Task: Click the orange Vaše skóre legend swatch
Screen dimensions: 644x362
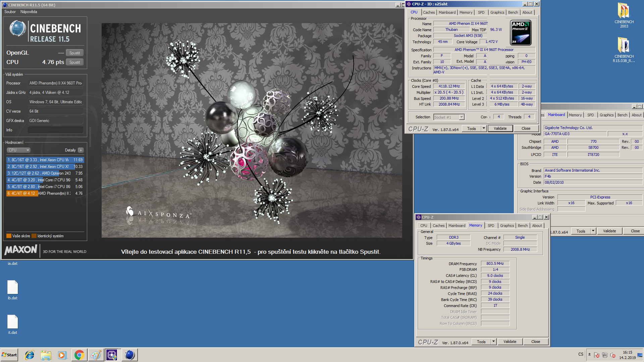Action: pyautogui.click(x=9, y=236)
